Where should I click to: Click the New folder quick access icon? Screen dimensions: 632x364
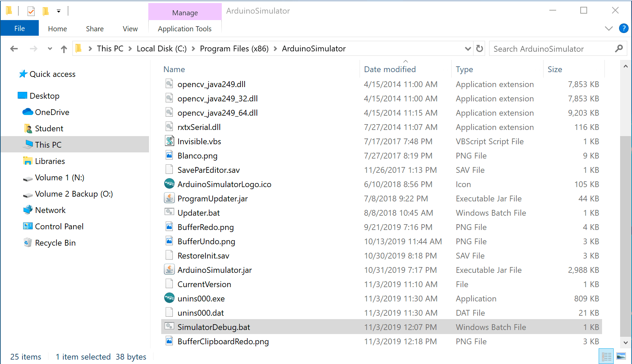(x=45, y=11)
